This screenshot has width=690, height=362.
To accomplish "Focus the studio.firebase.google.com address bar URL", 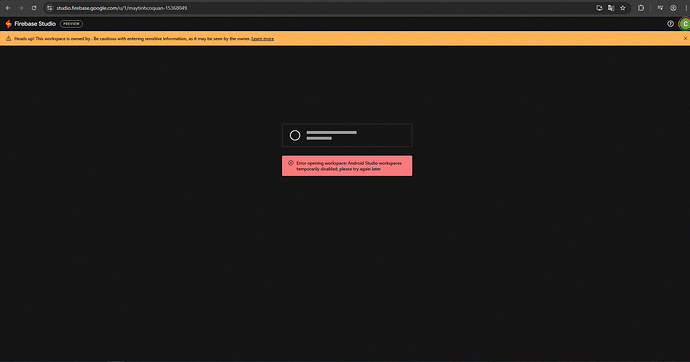I will click(x=122, y=8).
